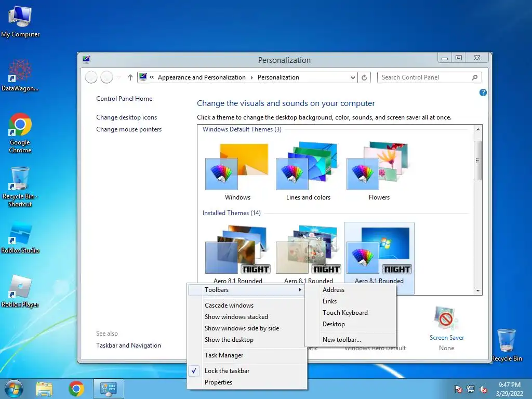Open Recycle Bin - Shortcut desktop icon

[x=20, y=187]
